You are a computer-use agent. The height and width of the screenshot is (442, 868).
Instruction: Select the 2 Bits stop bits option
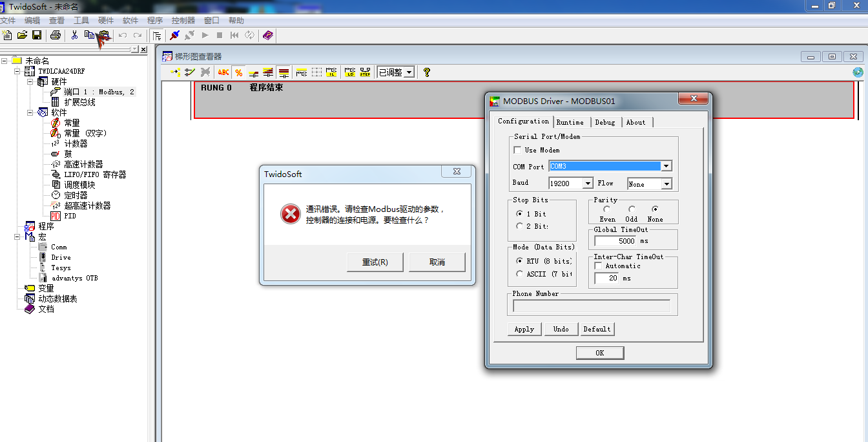520,226
